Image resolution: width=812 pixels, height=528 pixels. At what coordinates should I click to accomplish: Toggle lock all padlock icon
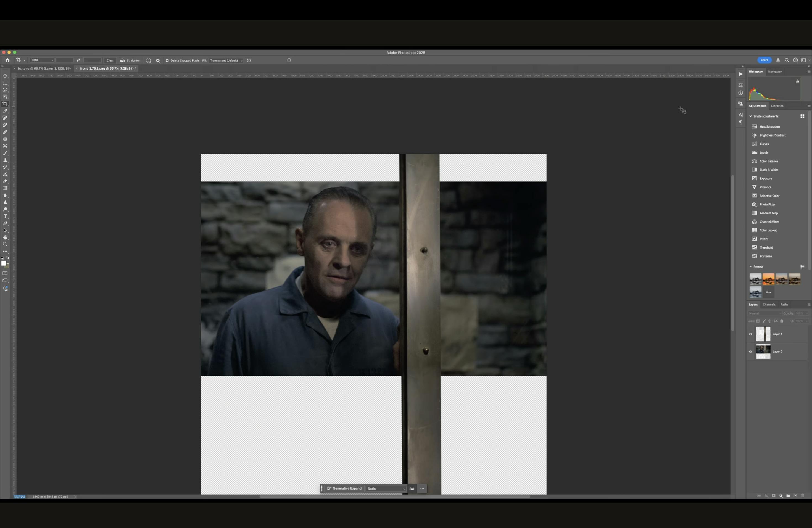tap(782, 321)
